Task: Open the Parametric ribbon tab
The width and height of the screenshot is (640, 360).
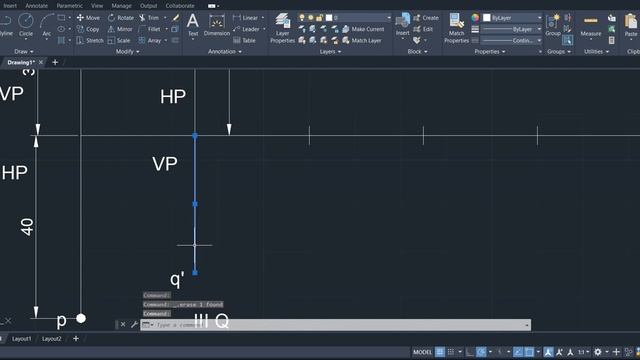Action: point(69,6)
